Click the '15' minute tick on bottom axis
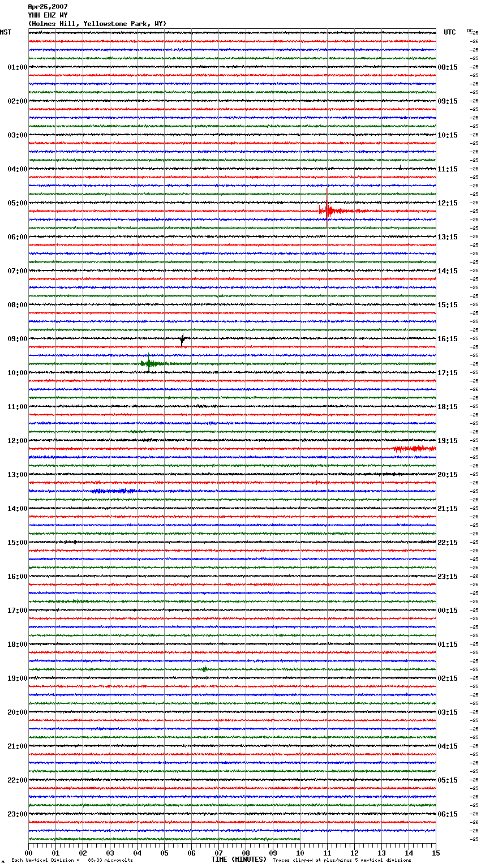The height and width of the screenshot is (868, 481). [x=436, y=853]
